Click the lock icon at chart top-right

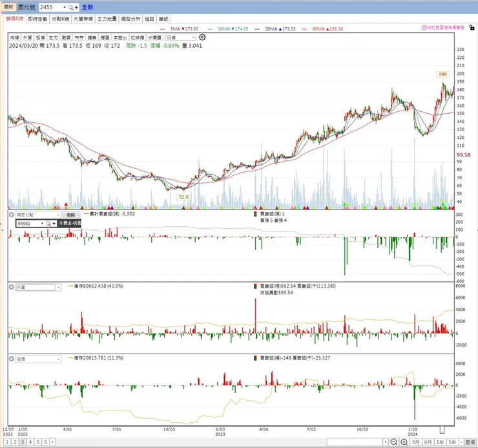[472, 28]
